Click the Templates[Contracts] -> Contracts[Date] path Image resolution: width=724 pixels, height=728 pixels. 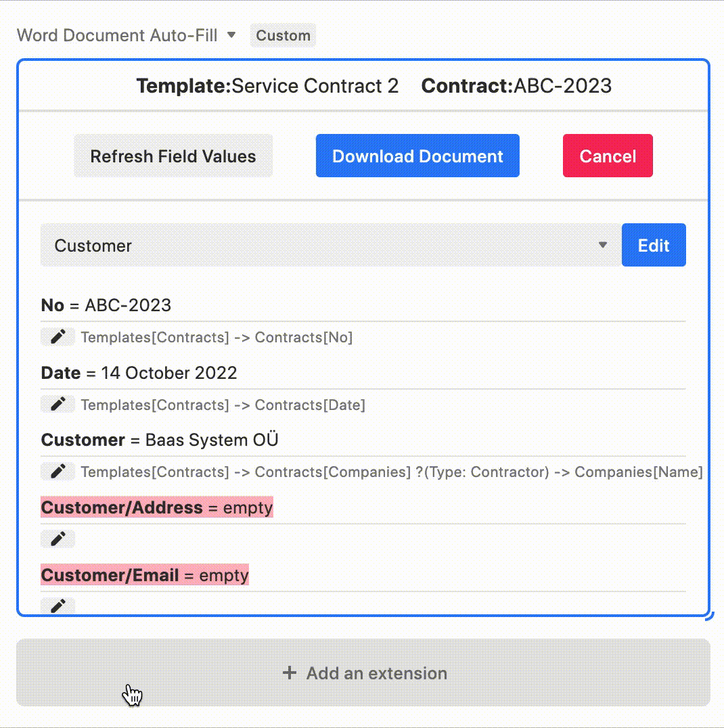(223, 405)
